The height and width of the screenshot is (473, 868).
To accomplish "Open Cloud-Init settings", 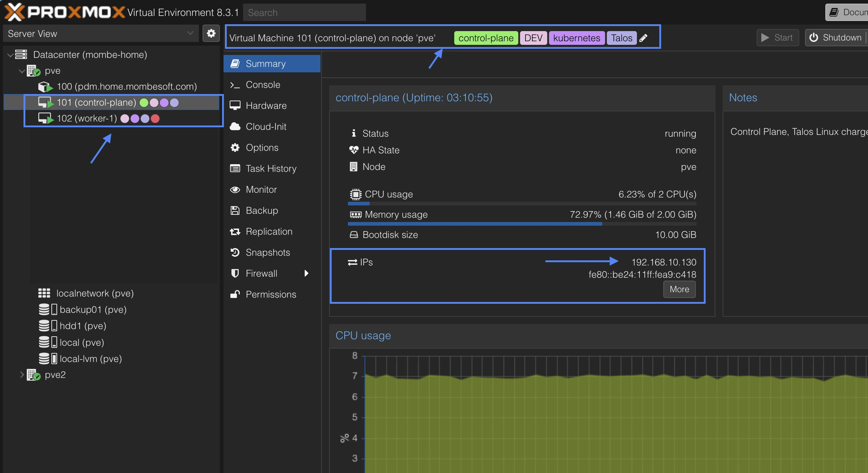I will point(266,127).
